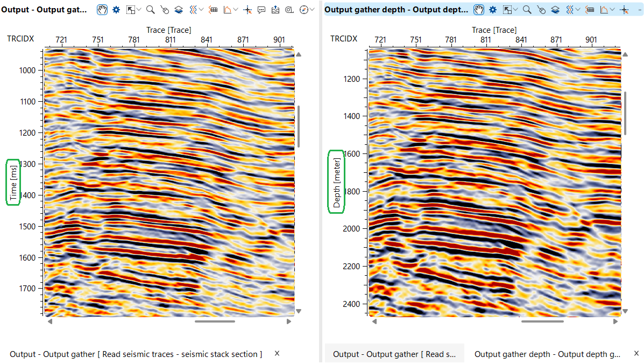This screenshot has width=644, height=364.
Task: Toggle the hand pan tool in depth panel
Action: point(479,10)
